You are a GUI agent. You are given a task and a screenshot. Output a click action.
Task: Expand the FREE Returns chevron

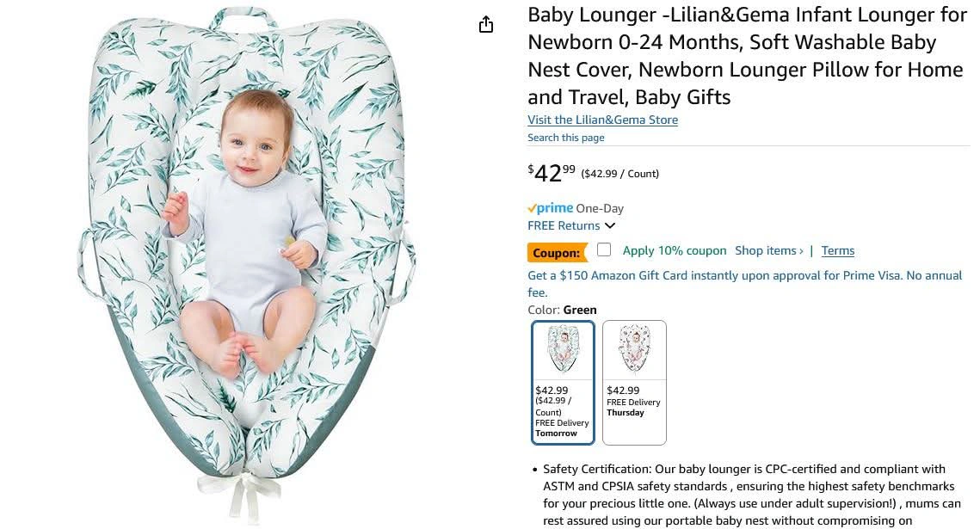point(610,225)
